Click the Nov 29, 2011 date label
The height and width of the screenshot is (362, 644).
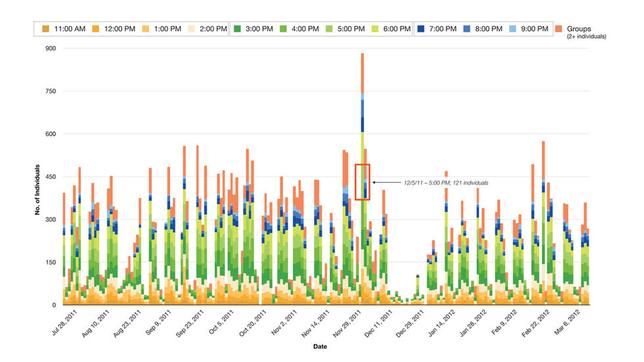click(x=348, y=324)
